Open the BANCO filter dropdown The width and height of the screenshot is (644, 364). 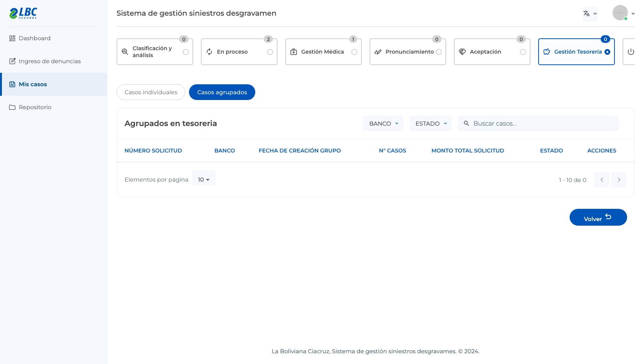coord(383,123)
